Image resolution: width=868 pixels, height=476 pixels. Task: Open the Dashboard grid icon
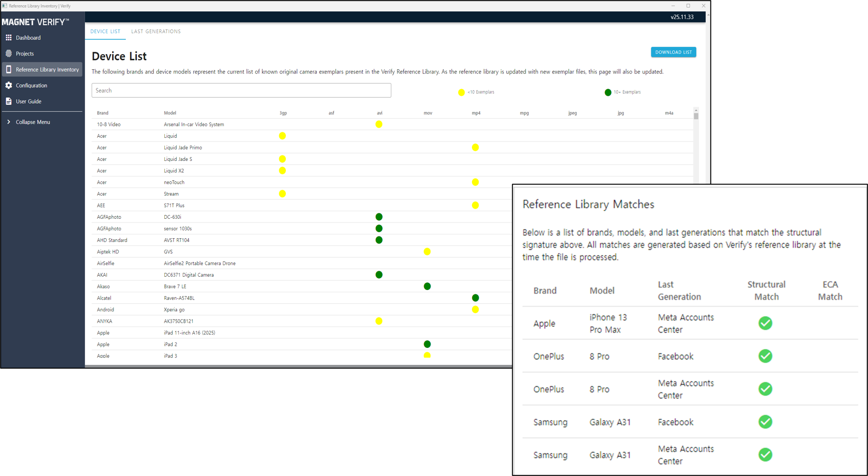(x=9, y=37)
